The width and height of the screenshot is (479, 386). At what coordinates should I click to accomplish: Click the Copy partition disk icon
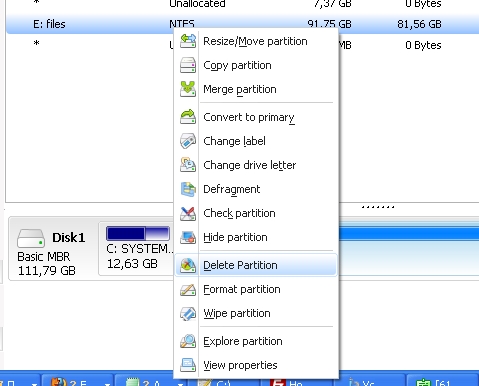click(x=188, y=65)
